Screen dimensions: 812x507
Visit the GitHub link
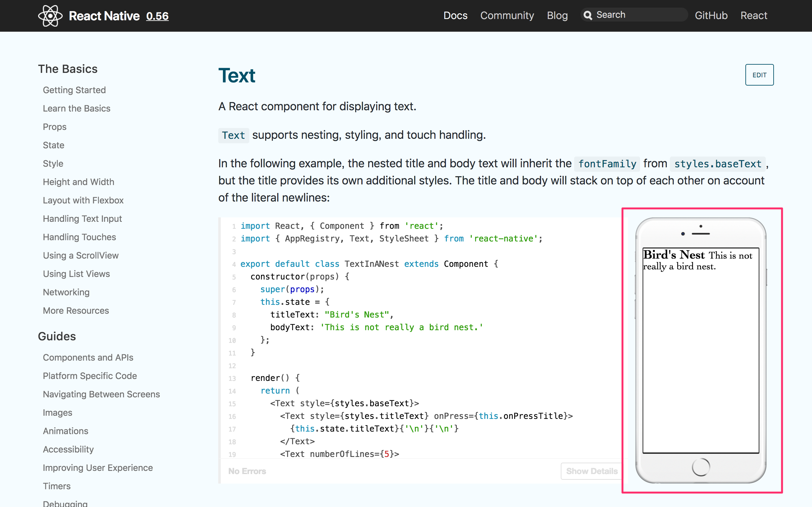coord(711,16)
